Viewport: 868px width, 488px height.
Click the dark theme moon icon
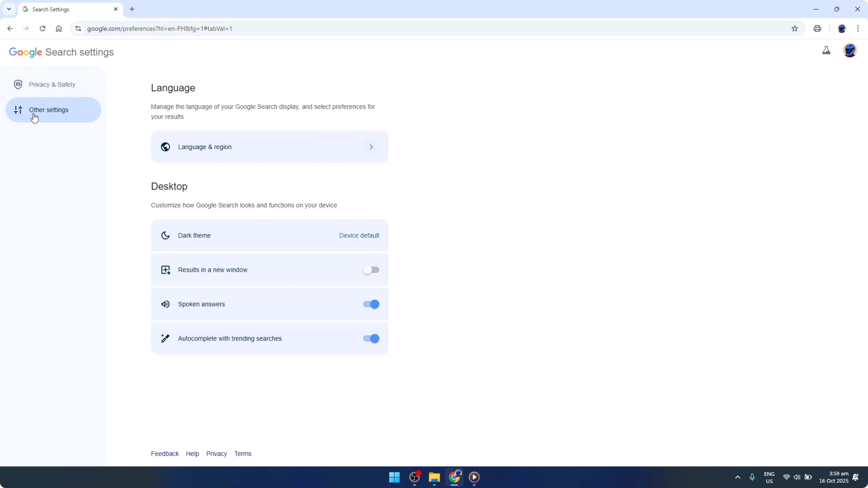165,236
